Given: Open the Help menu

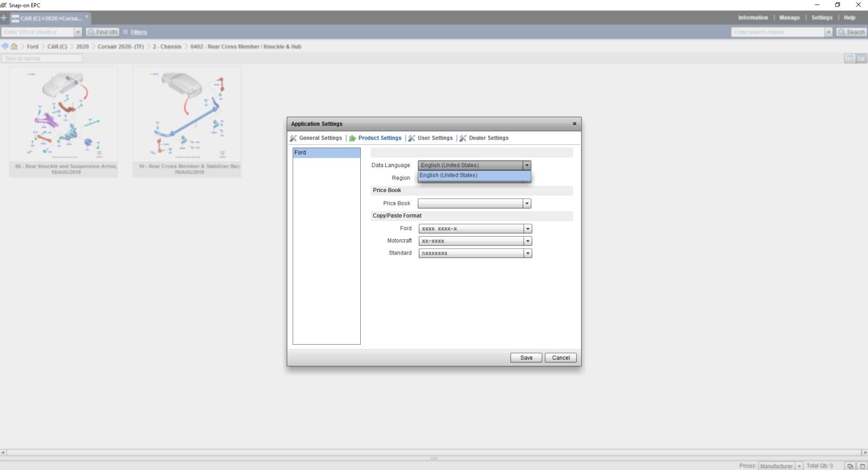Looking at the screenshot, I should [x=849, y=17].
